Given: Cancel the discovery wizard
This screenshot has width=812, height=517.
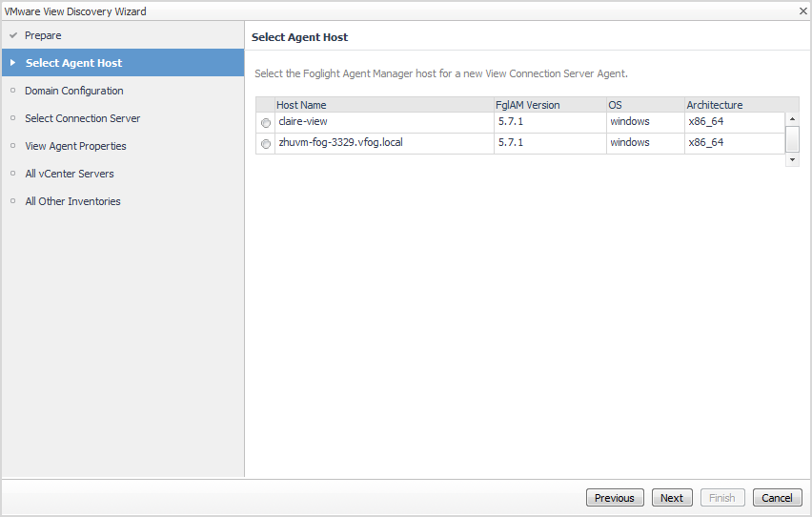Looking at the screenshot, I should [777, 498].
